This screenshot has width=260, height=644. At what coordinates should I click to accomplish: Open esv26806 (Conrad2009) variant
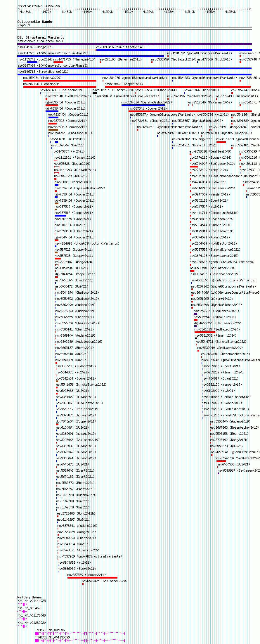[x=73, y=182]
